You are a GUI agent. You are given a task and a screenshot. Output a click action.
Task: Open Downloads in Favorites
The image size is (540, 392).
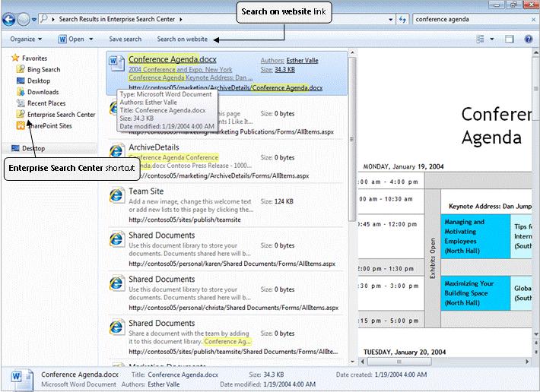tap(43, 92)
